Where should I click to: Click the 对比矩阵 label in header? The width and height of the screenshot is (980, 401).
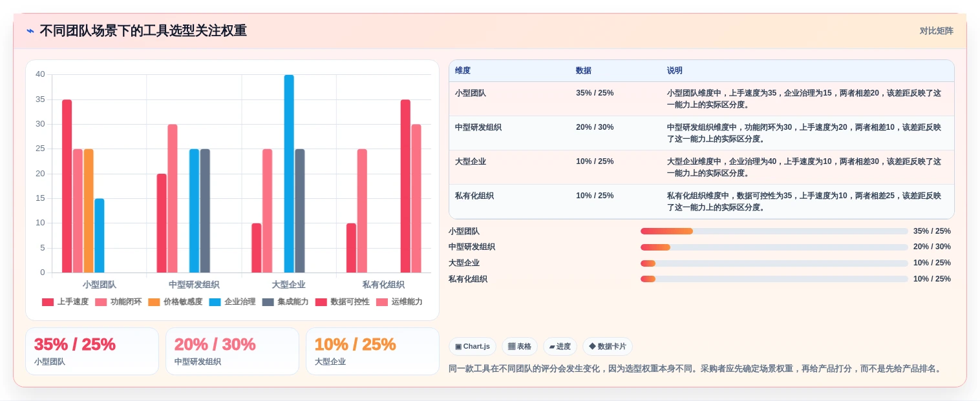(936, 31)
